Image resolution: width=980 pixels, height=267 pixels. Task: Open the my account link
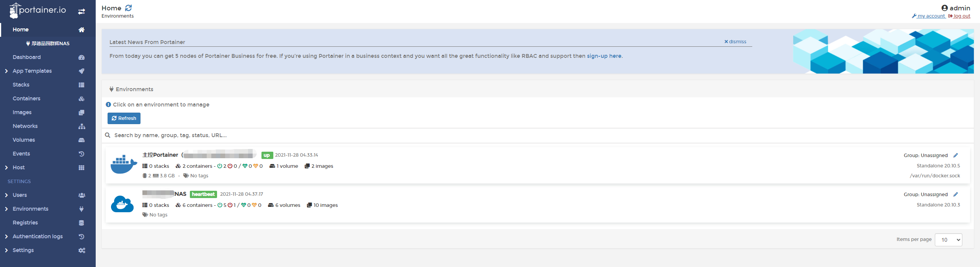(928, 16)
